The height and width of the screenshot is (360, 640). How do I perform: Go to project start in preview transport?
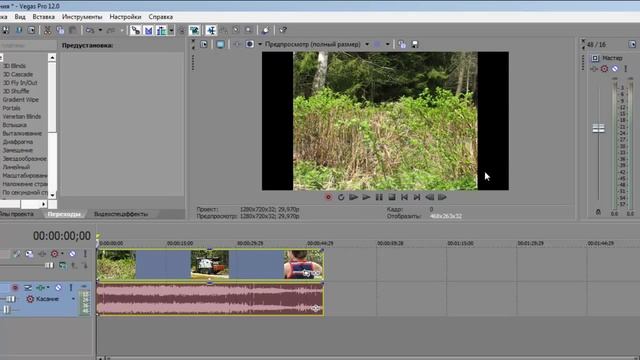click(x=404, y=197)
